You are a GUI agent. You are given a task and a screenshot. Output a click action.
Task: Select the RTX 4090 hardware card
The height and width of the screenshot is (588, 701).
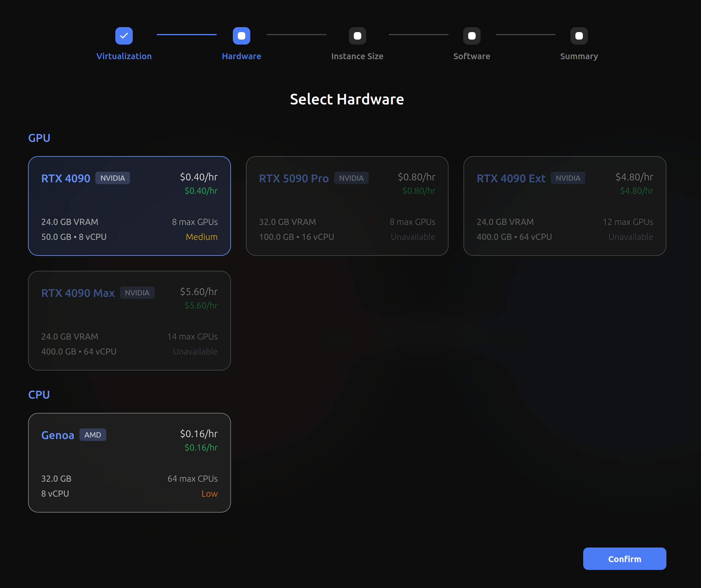pyautogui.click(x=129, y=206)
